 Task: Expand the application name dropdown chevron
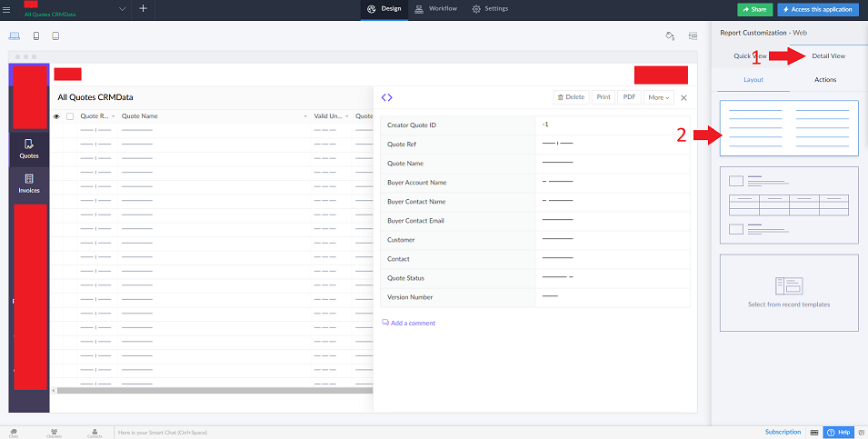point(123,8)
